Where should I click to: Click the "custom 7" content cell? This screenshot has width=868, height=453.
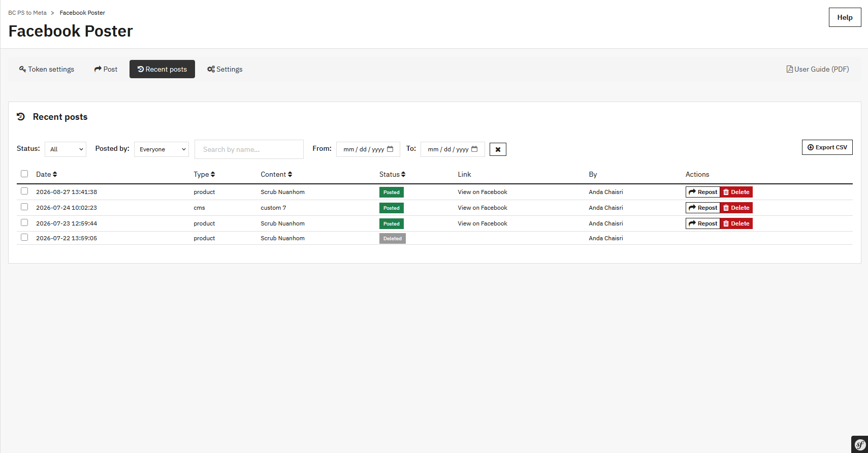[273, 208]
